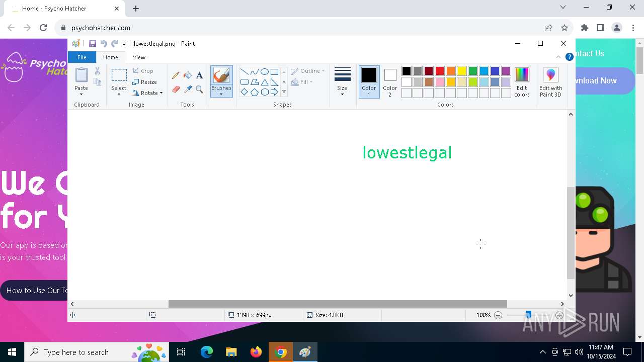Open Firefox from the taskbar

(256, 352)
